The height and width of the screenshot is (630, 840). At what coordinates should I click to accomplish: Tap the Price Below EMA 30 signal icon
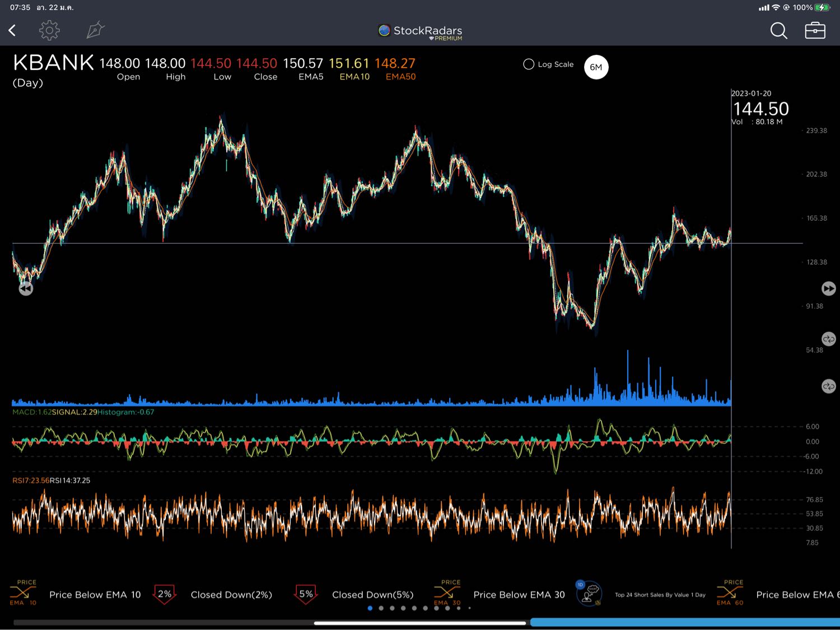tap(447, 593)
